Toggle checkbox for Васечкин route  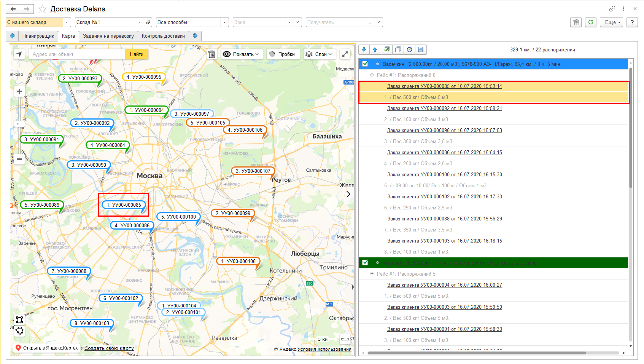tap(365, 64)
